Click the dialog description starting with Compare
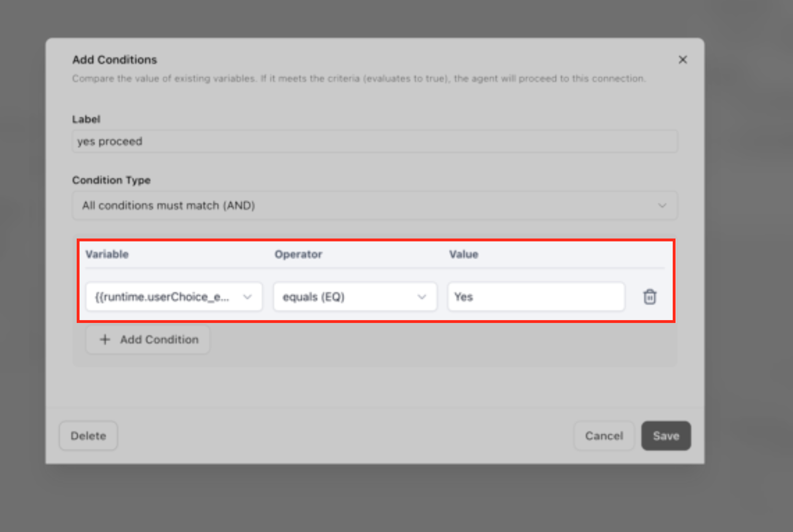This screenshot has width=793, height=532. click(359, 79)
